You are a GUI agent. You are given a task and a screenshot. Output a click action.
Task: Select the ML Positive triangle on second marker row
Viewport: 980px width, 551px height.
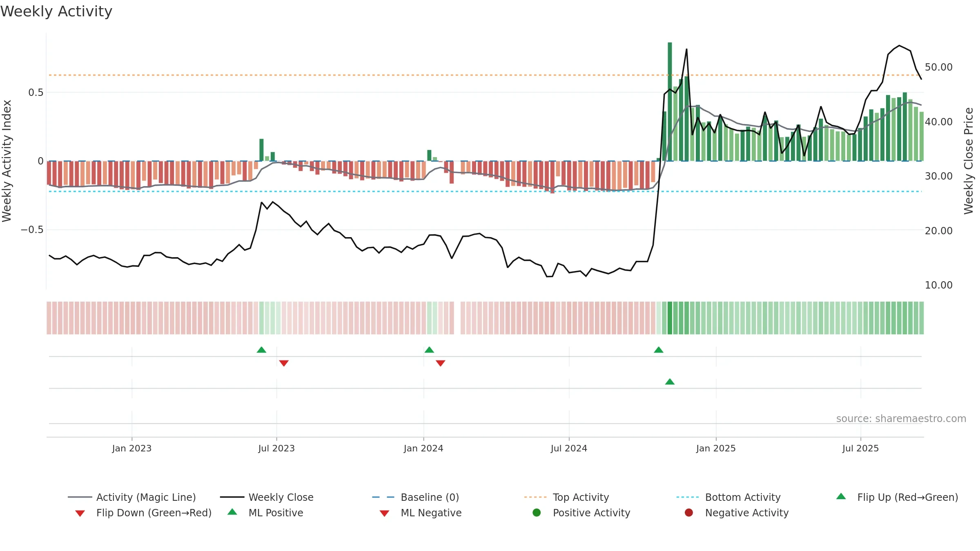click(670, 382)
